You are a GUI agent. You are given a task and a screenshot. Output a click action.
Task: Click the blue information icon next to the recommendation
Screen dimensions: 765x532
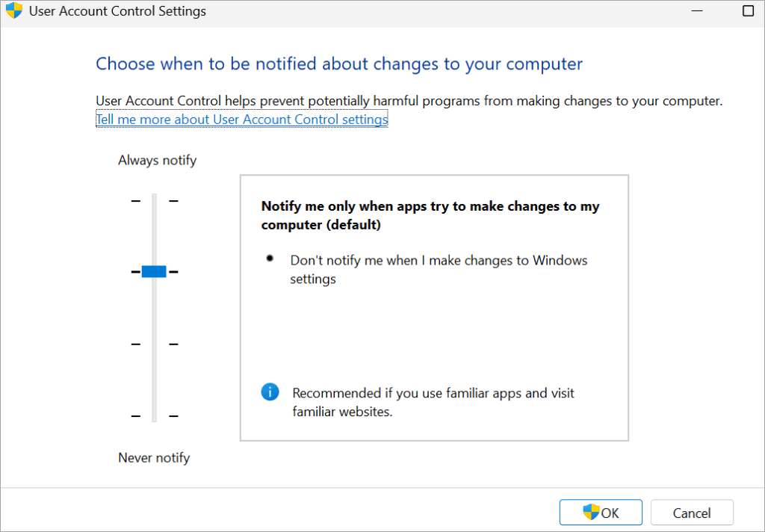pyautogui.click(x=270, y=392)
